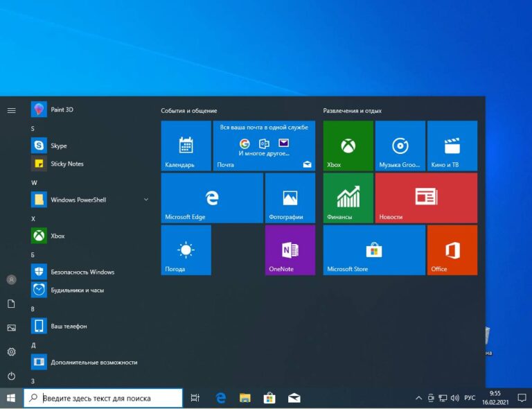Click the letter X section header
The height and width of the screenshot is (409, 532).
(x=33, y=218)
